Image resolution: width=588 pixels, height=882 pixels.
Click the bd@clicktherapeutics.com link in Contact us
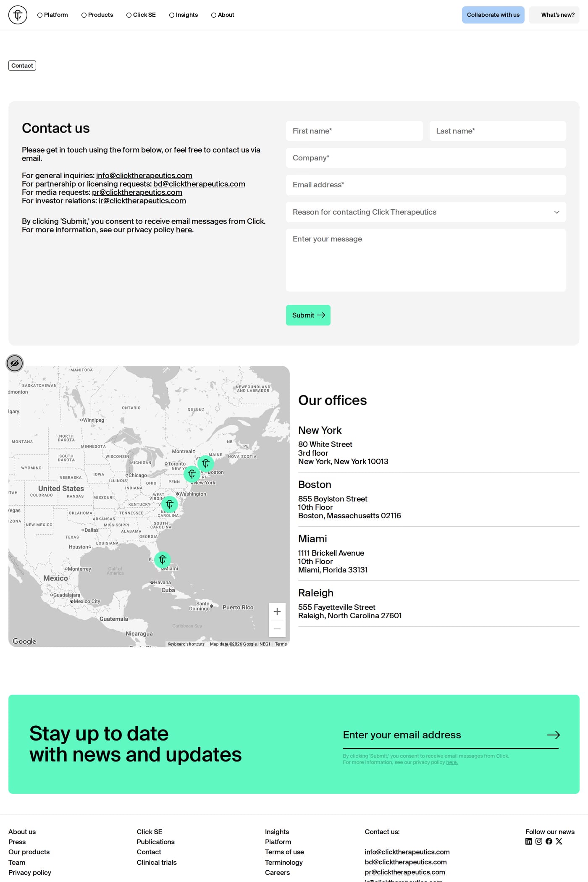pyautogui.click(x=199, y=184)
